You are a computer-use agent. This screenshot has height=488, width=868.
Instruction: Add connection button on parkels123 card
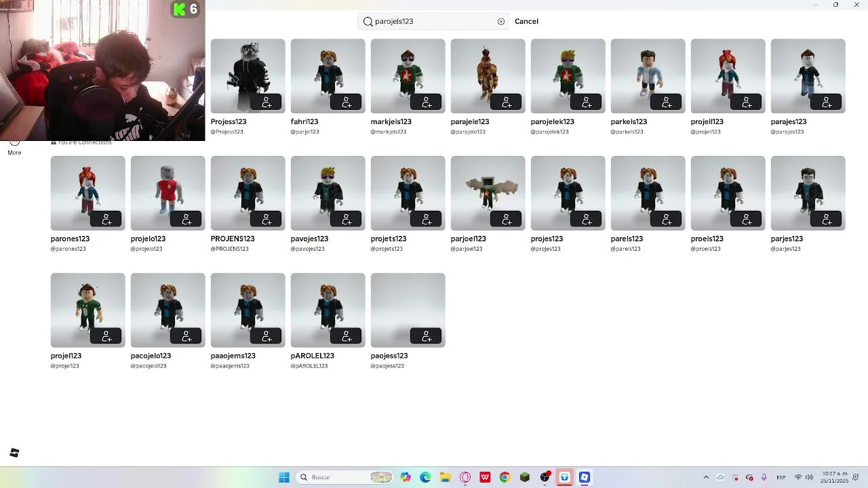click(667, 102)
